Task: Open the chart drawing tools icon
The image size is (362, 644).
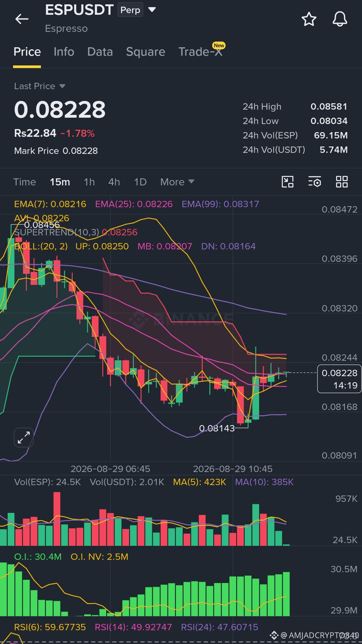Action: pyautogui.click(x=288, y=182)
